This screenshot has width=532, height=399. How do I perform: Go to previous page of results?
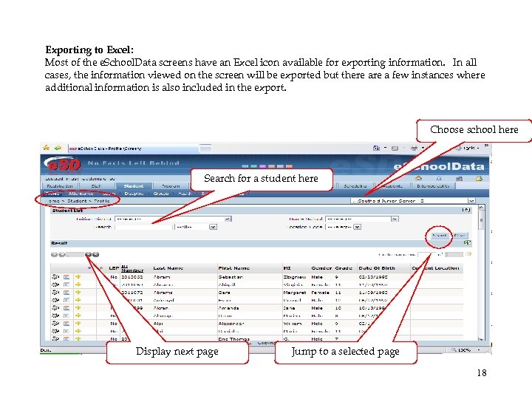tap(61, 254)
